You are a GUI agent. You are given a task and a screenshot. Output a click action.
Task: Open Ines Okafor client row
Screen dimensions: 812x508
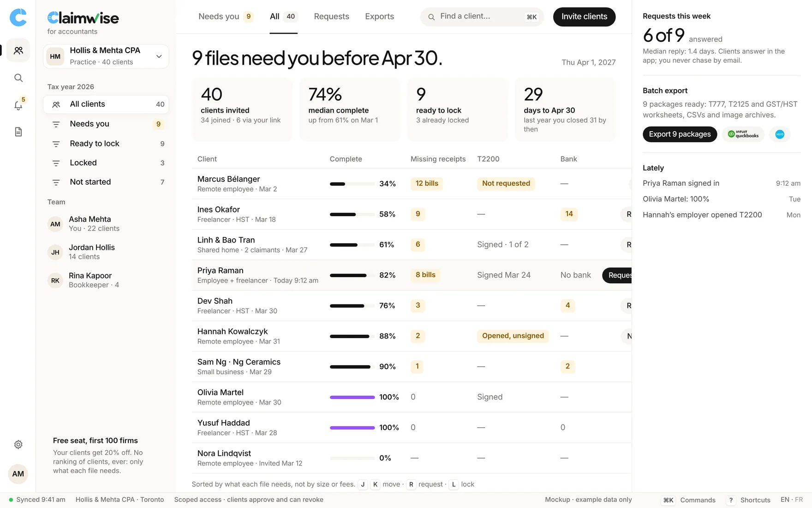pyautogui.click(x=412, y=214)
